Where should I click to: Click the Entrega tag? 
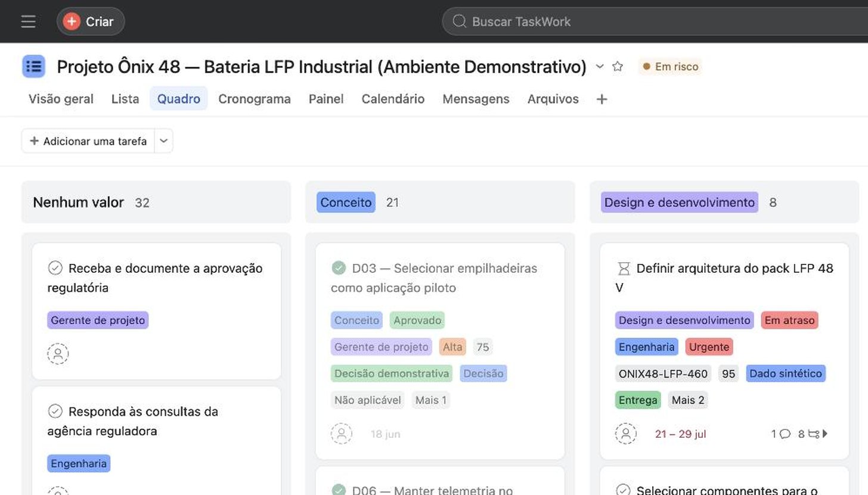(638, 400)
